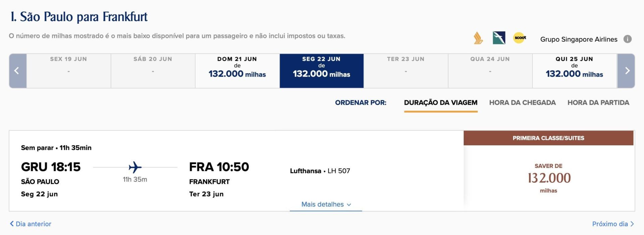Sort by Duração da Viagem
This screenshot has width=644, height=235.
click(441, 103)
